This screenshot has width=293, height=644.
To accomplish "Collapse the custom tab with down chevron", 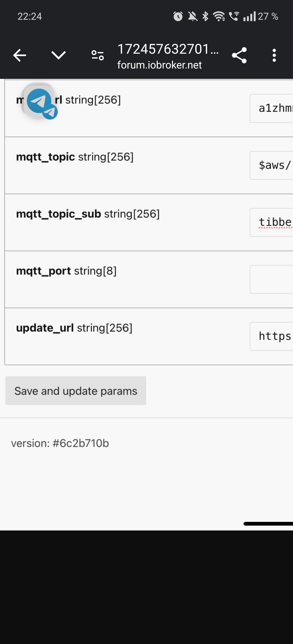I will tap(58, 55).
